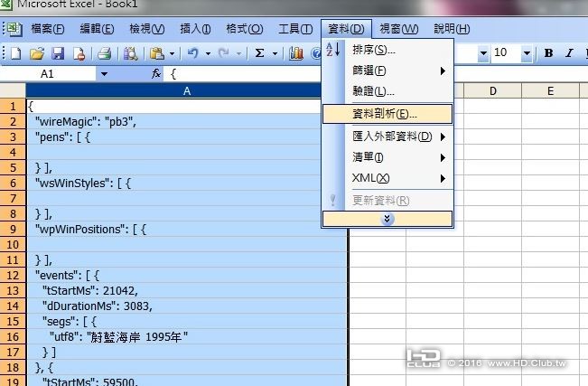This screenshot has height=386, width=588.
Task: Click cell containing "wsWinStyles": [ {
Action: pyautogui.click(x=187, y=184)
